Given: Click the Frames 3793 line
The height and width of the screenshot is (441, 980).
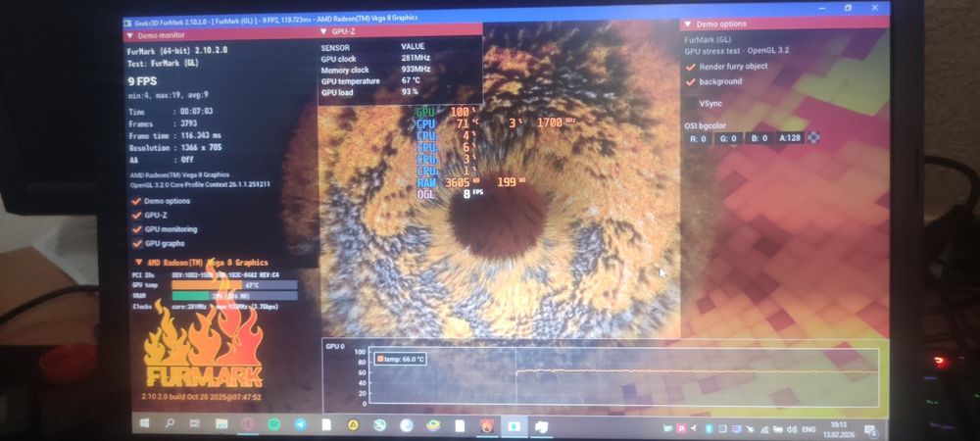Looking at the screenshot, I should click(x=164, y=123).
